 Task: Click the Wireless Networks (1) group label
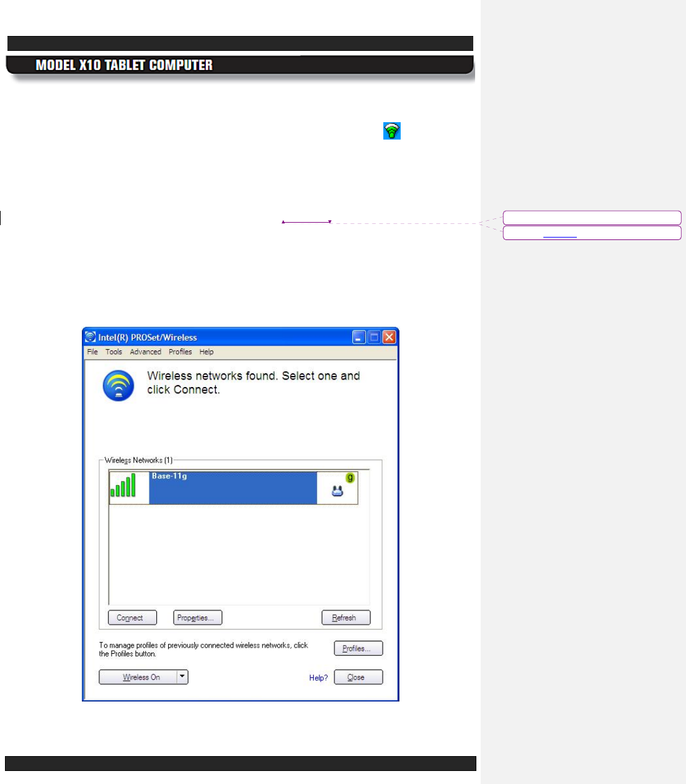(x=138, y=460)
